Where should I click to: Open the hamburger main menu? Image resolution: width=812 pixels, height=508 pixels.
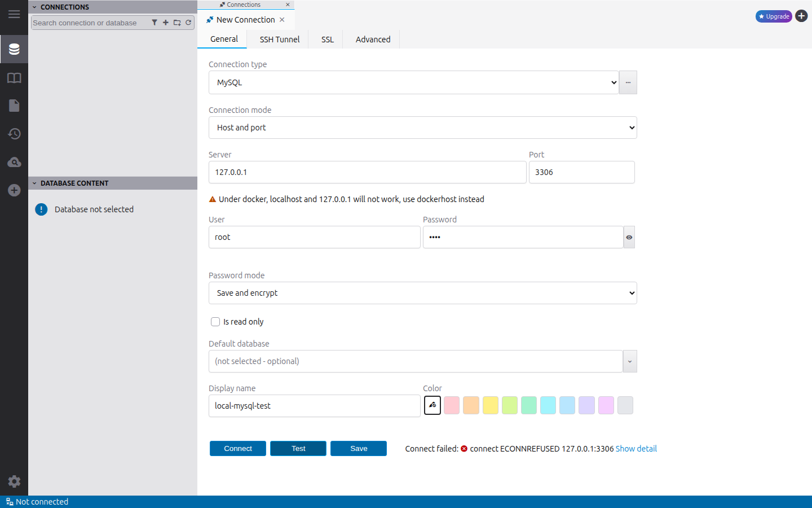click(14, 14)
